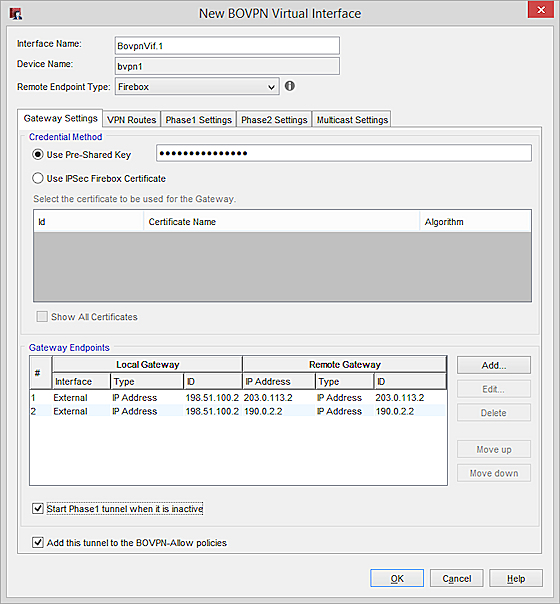Click the Certificate Name column header
560x604 pixels.
tap(282, 221)
